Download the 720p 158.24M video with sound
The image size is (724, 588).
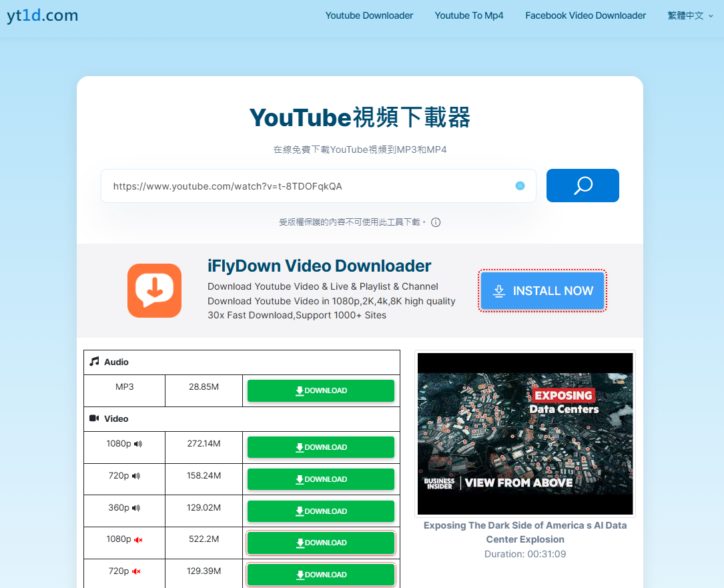(x=320, y=479)
